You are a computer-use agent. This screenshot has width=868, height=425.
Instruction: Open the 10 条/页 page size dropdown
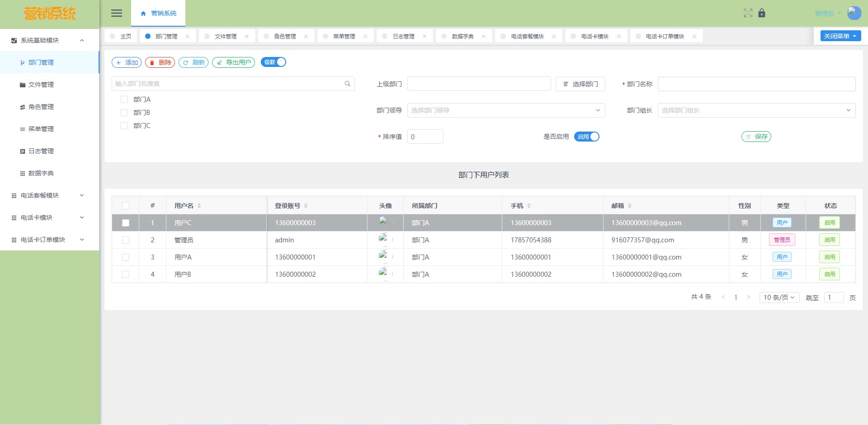pyautogui.click(x=779, y=297)
